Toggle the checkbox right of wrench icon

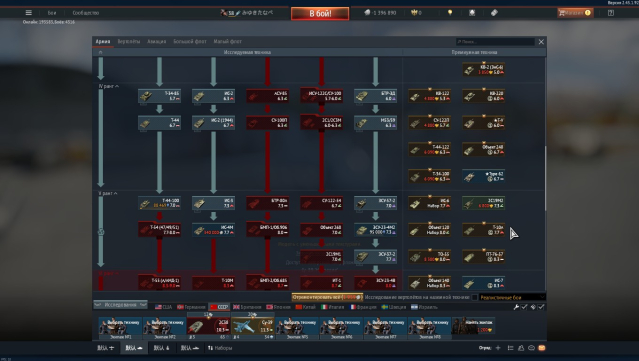point(524,307)
